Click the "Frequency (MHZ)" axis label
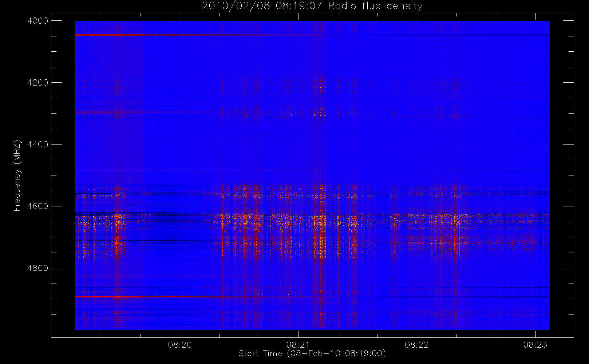Viewport: 589px width, 364px height. [17, 176]
